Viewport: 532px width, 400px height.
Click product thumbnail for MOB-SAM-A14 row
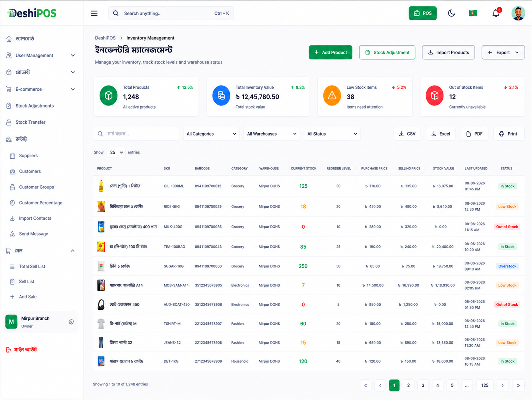coord(101,285)
